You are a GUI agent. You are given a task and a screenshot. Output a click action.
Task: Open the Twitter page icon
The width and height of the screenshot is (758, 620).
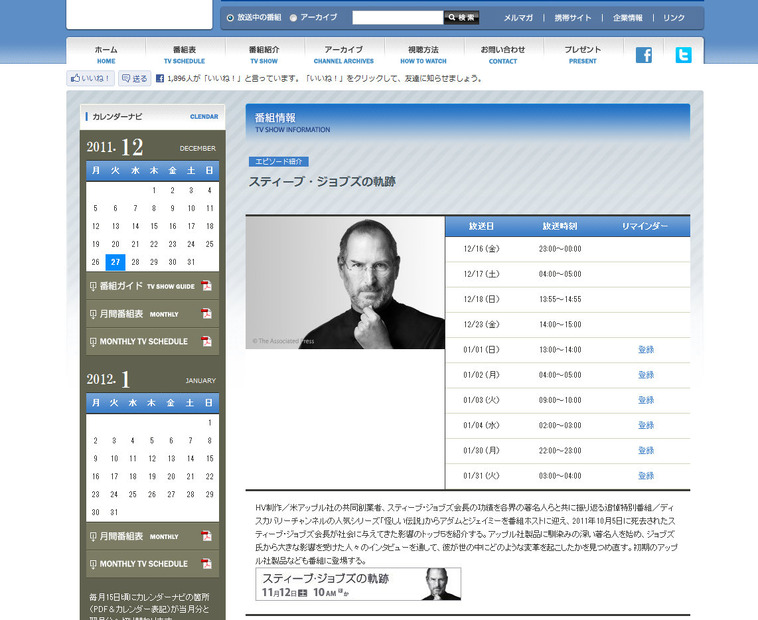point(683,55)
